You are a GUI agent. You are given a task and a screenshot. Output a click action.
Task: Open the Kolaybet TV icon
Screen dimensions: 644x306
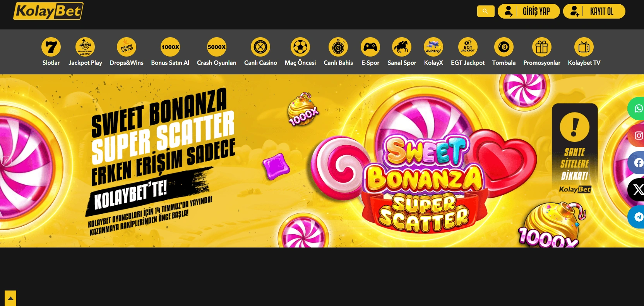tap(584, 47)
